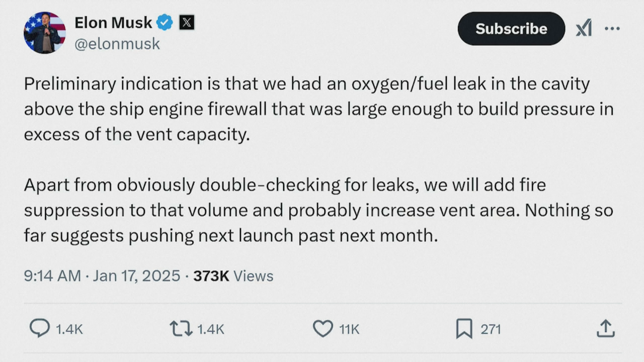This screenshot has height=362, width=644.
Task: Click the blue verified checkmark badge
Action: coord(165,23)
